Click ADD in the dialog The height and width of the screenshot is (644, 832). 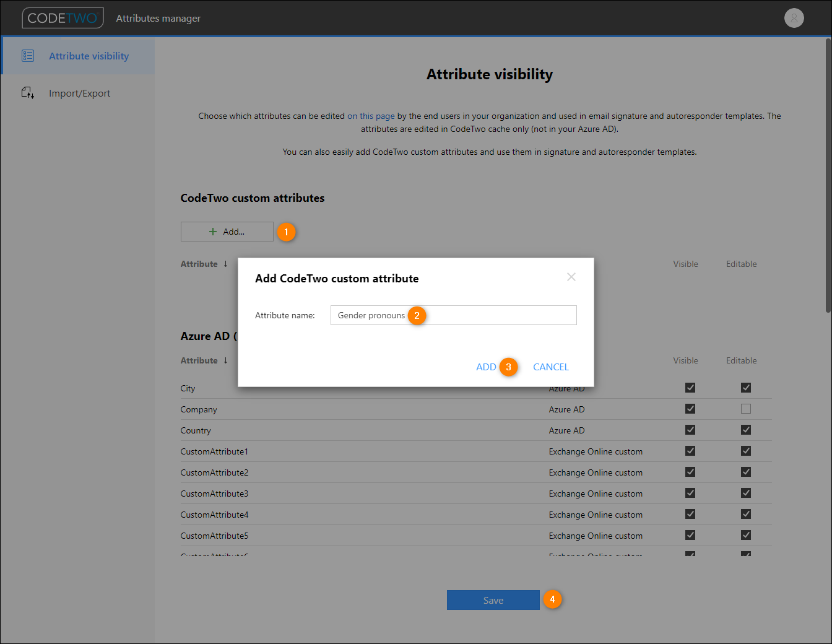point(486,367)
